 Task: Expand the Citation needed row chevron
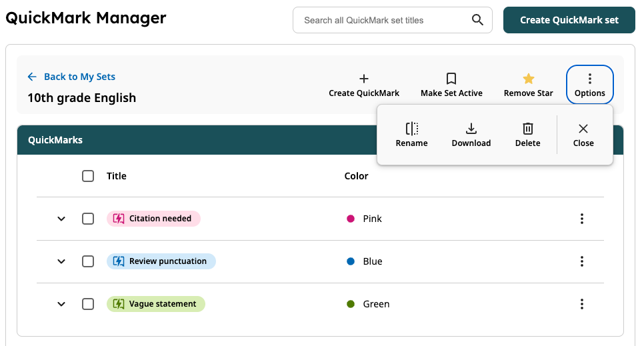(x=61, y=219)
